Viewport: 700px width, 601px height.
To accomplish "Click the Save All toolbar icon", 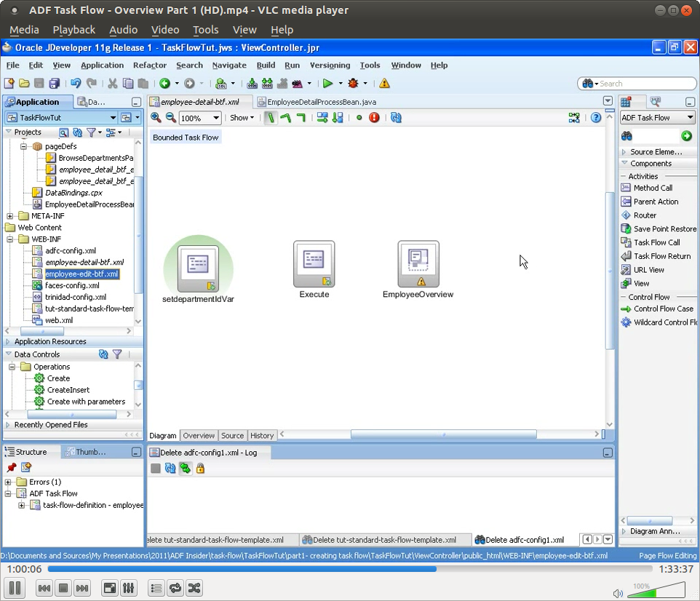I will [x=53, y=83].
